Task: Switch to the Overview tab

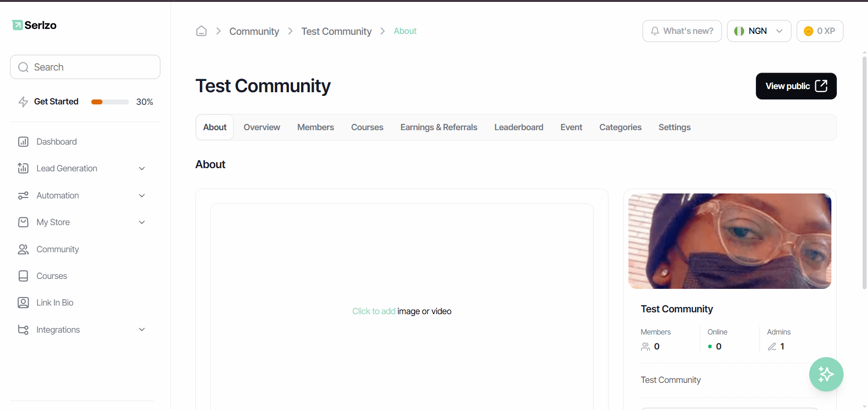Action: coord(262,127)
